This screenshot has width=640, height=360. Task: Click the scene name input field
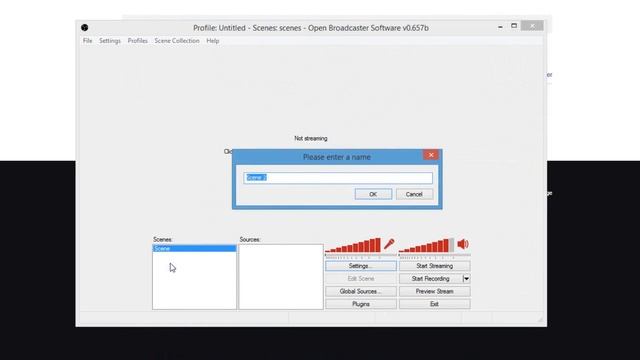tap(338, 178)
